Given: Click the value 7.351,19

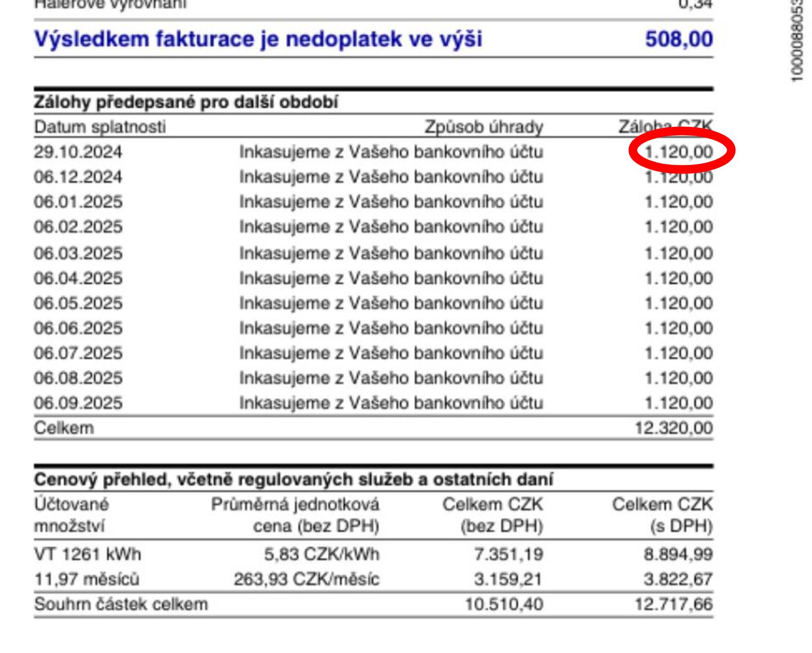Looking at the screenshot, I should 509,554.
